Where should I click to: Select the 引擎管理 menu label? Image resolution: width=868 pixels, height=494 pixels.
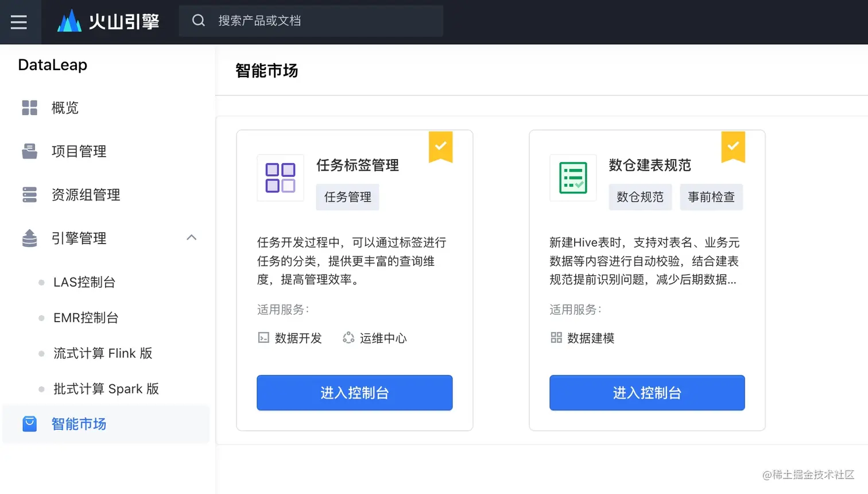[79, 238]
